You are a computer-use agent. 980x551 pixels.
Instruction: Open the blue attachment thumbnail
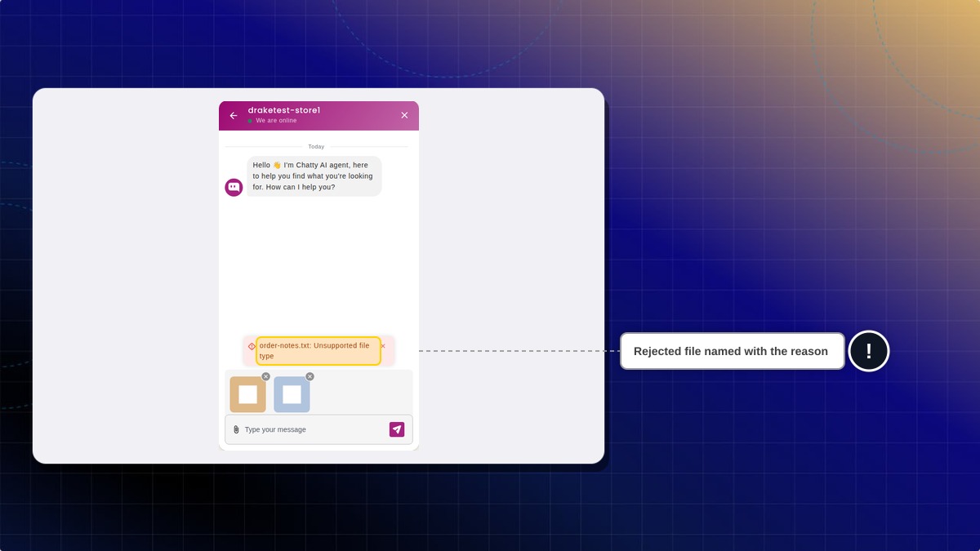coord(292,394)
